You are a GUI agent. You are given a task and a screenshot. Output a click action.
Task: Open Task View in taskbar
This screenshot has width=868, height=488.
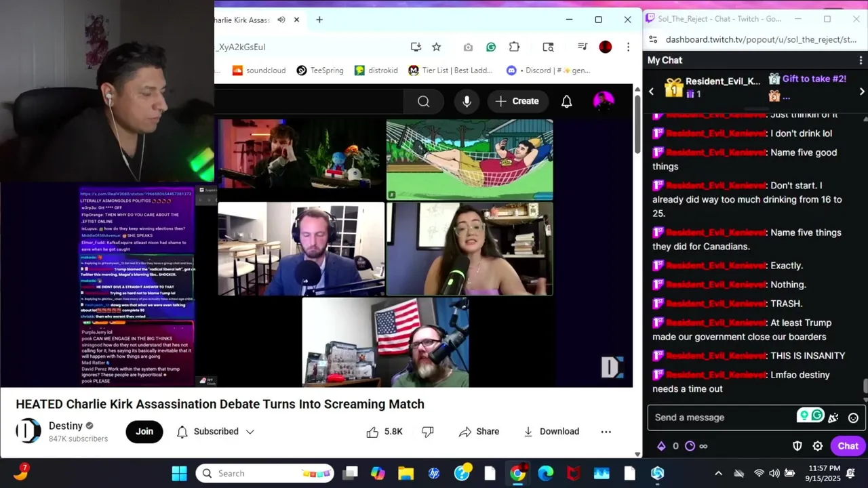point(350,473)
